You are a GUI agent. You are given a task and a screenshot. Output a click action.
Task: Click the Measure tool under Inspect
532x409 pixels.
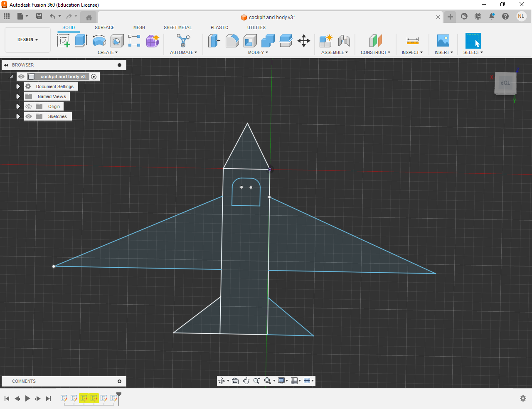[412, 41]
